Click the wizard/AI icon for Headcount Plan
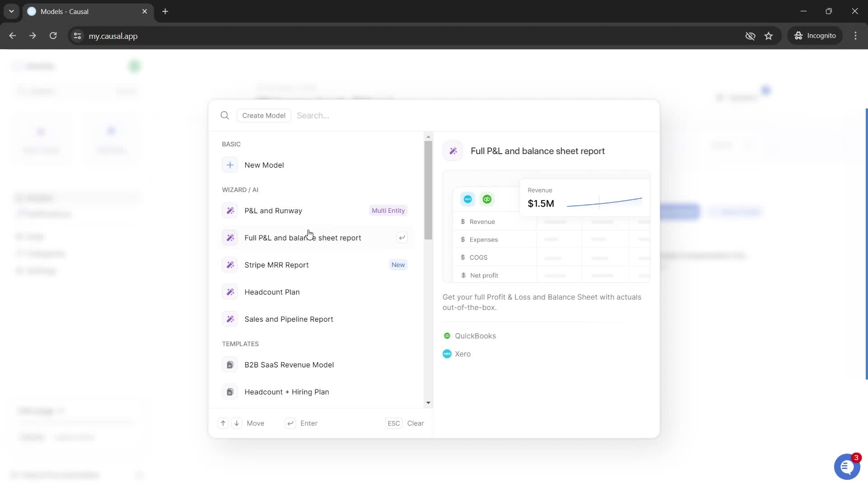Viewport: 868px width, 488px height. [x=231, y=292]
